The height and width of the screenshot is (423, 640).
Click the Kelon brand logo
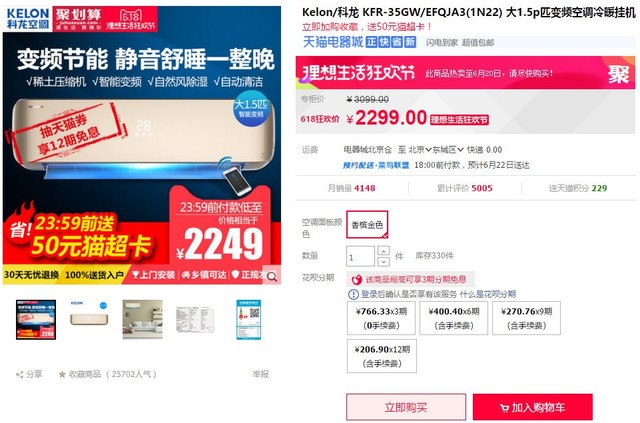28,19
